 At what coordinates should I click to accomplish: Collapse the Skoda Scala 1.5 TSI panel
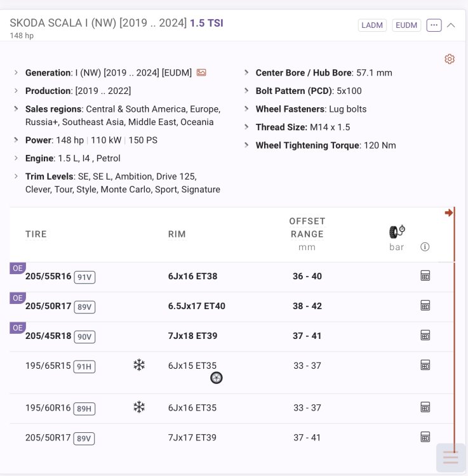point(451,25)
